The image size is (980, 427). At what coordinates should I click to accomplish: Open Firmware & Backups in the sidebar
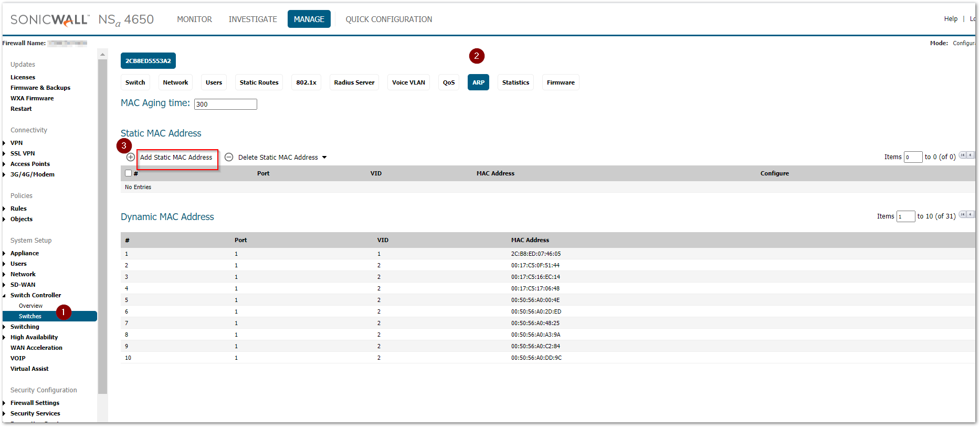pyautogui.click(x=40, y=88)
